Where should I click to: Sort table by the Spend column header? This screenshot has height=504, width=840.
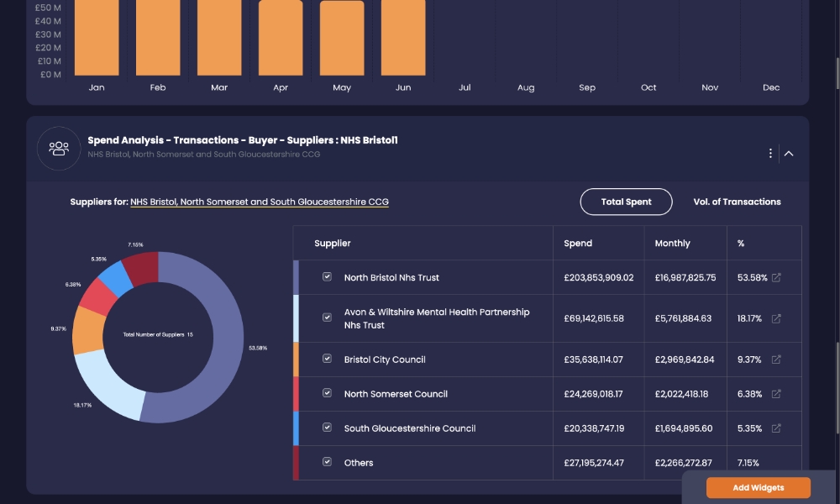(x=578, y=243)
